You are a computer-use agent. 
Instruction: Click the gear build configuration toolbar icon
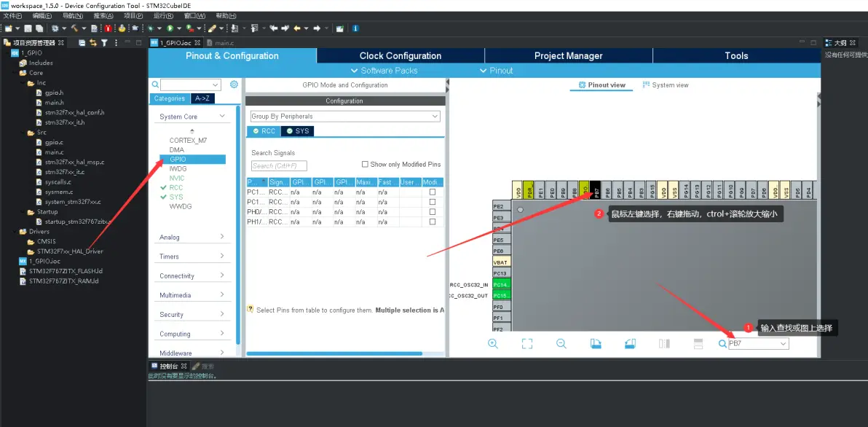point(55,28)
